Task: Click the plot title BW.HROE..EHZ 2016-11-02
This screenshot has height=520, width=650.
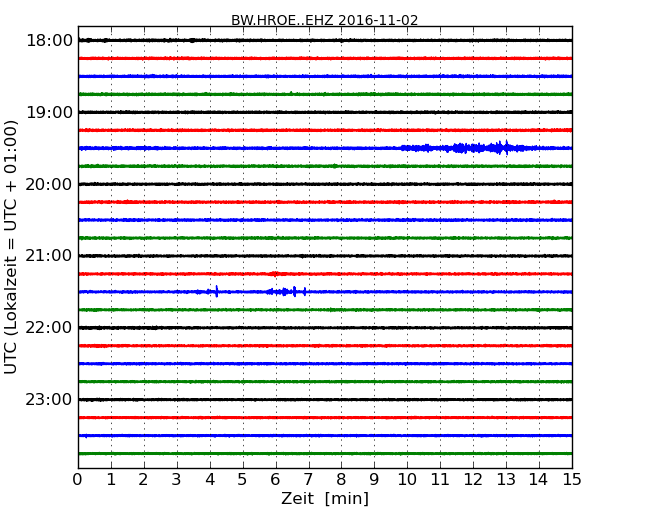Action: [x=325, y=20]
